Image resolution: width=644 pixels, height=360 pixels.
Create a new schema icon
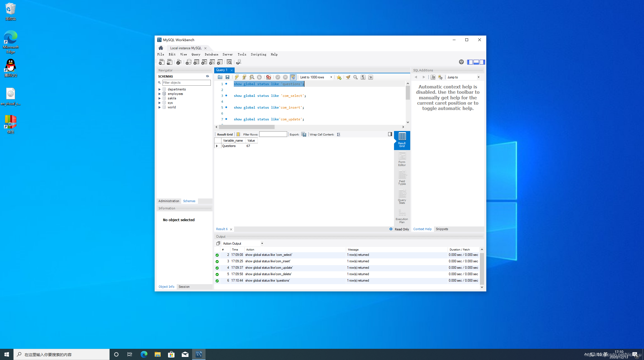pyautogui.click(x=188, y=62)
